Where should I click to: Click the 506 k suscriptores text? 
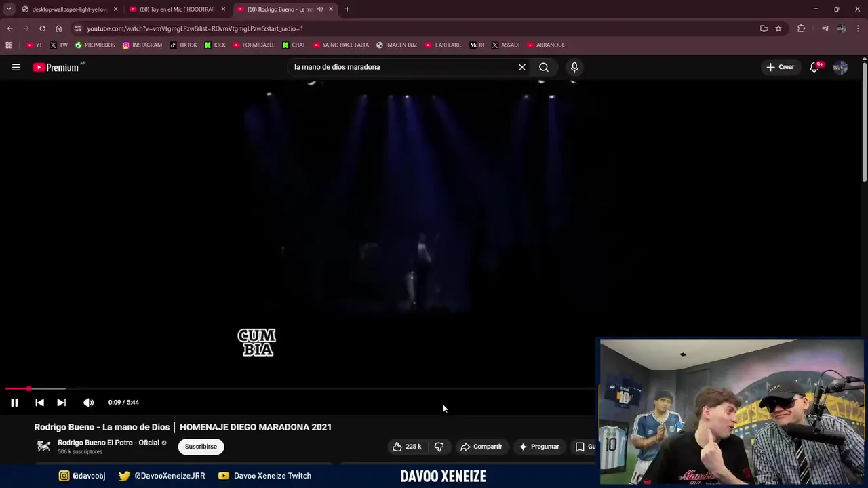tap(80, 452)
